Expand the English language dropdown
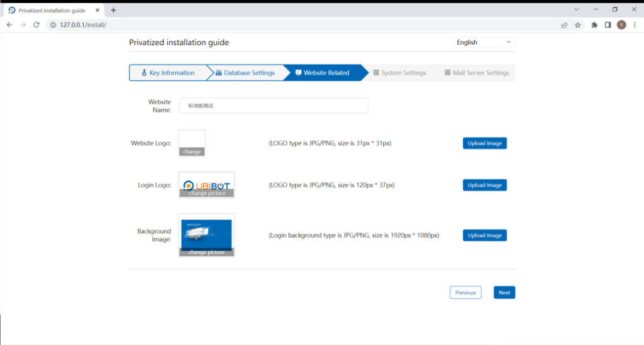 tap(483, 42)
